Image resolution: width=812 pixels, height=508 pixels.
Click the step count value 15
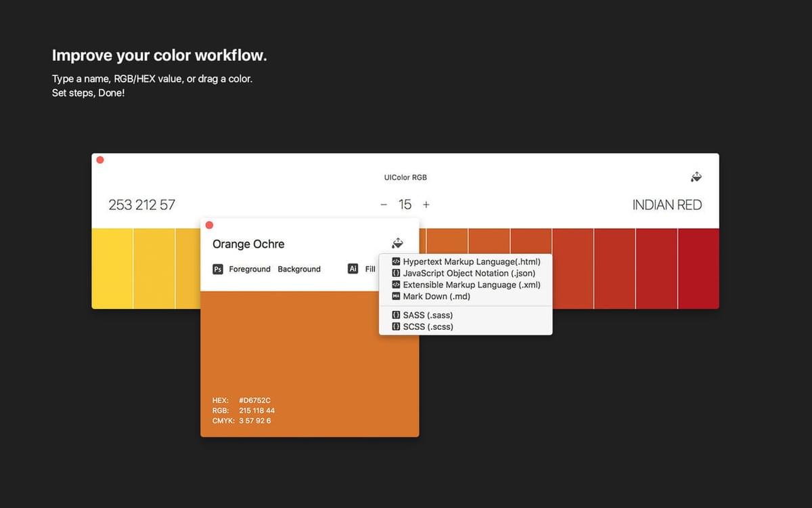[405, 205]
